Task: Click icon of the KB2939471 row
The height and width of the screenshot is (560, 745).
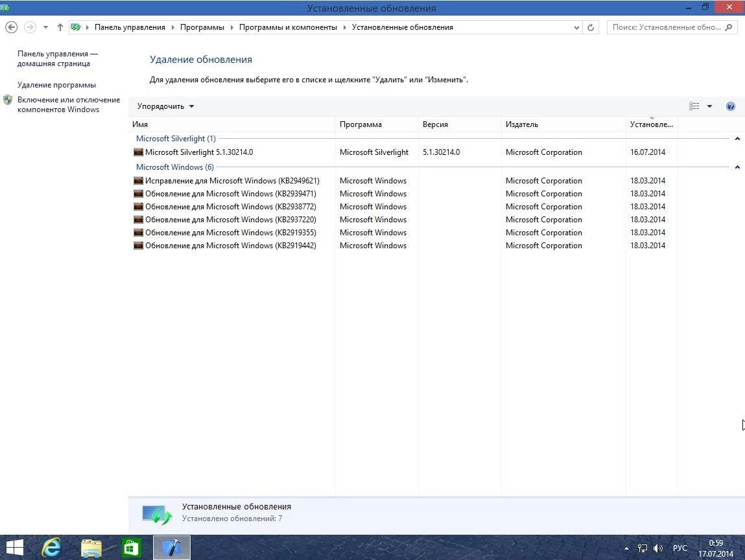Action: click(138, 194)
